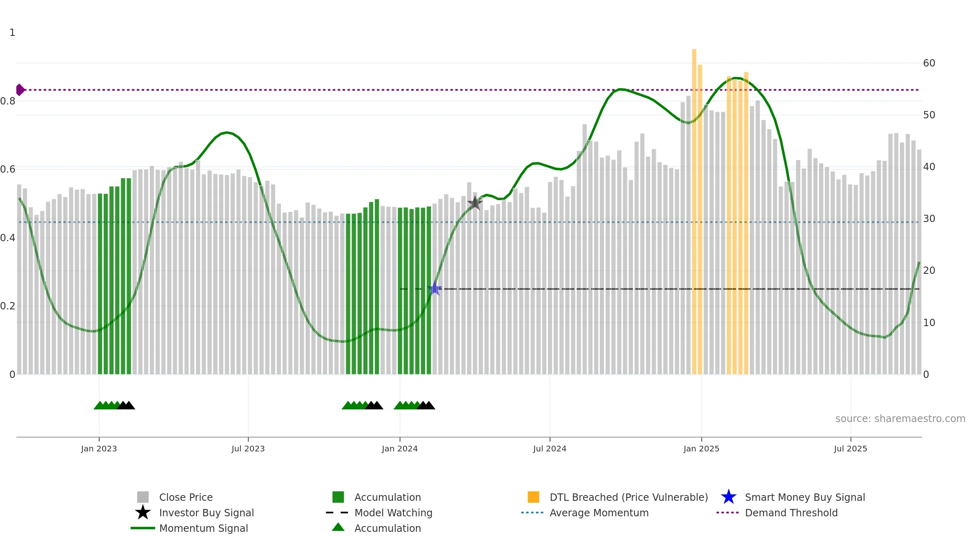Click the green triangle Accumulation legend icon
The height and width of the screenshot is (551, 980).
(338, 527)
